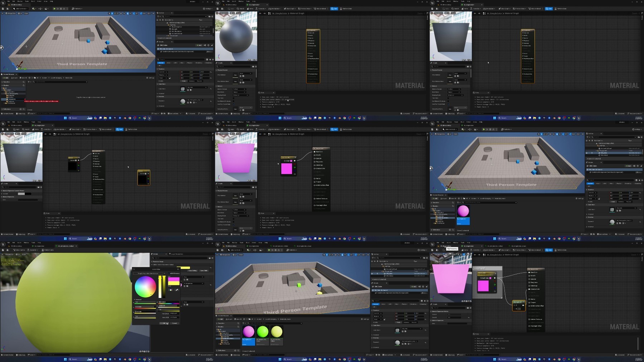Screen dimensions: 644x362
Task: Click camera speed icon in top-left viewport toolbar
Action: [x=149, y=13]
